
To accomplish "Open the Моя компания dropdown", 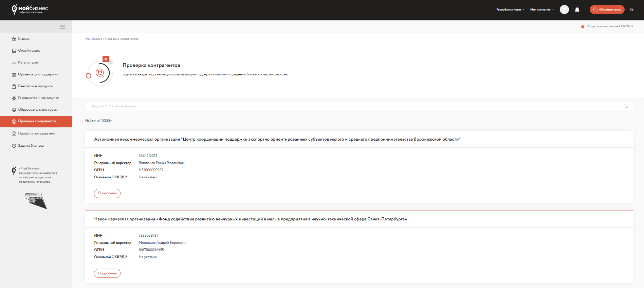I will 542,10.
